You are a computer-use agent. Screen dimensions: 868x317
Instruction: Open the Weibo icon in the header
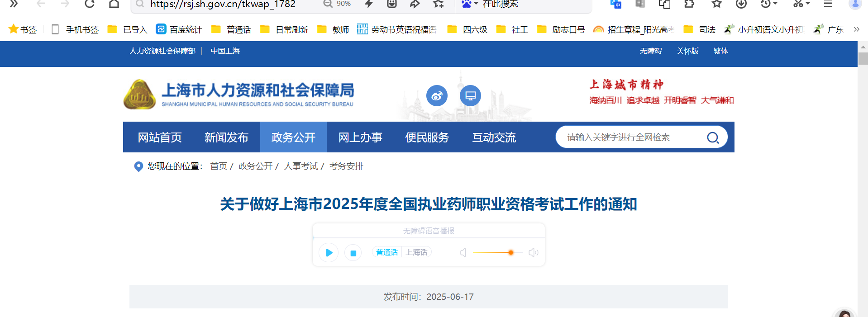tap(437, 96)
